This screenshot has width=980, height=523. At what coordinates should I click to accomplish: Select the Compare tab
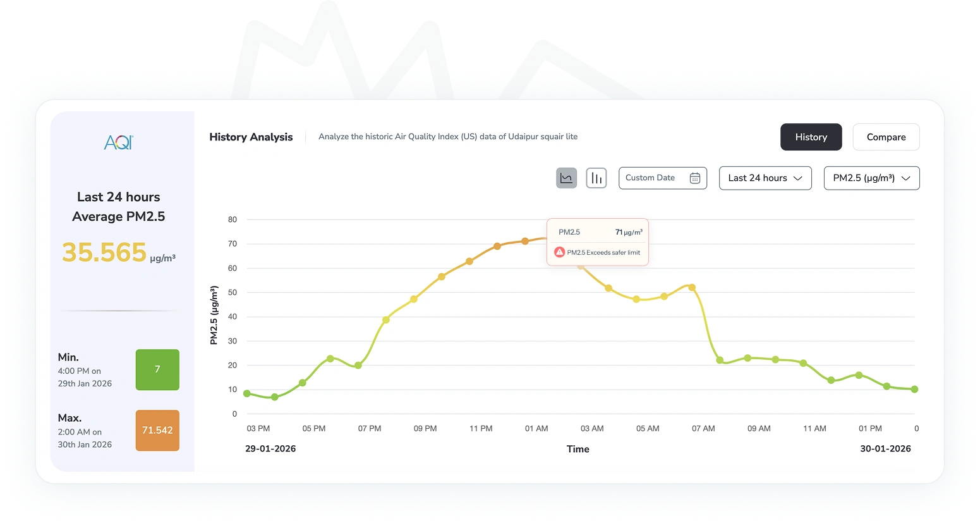click(x=886, y=137)
